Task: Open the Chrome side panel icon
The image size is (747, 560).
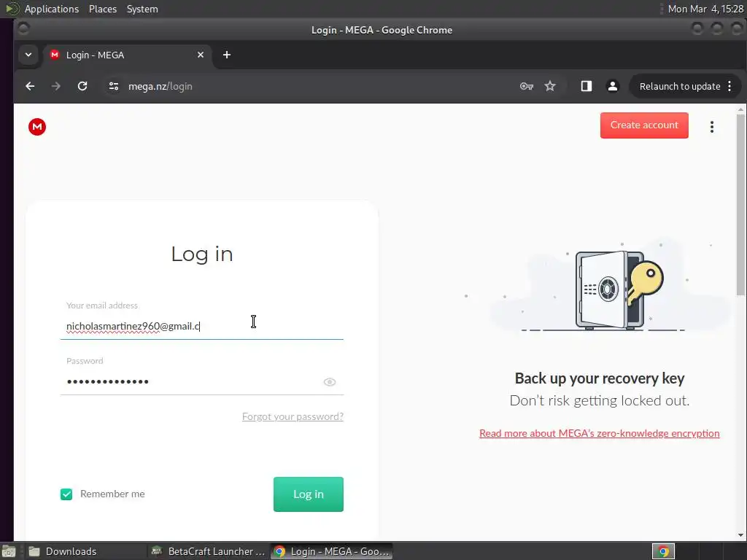Action: pyautogui.click(x=587, y=86)
